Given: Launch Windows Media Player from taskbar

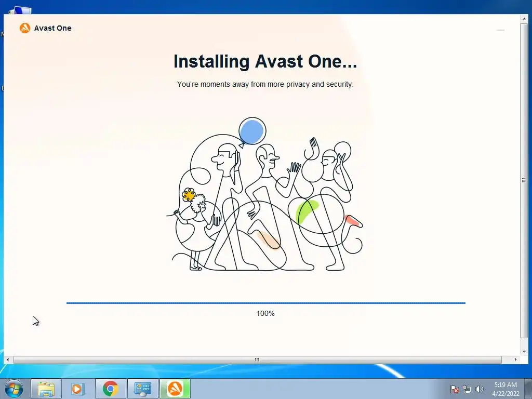Looking at the screenshot, I should (x=78, y=389).
